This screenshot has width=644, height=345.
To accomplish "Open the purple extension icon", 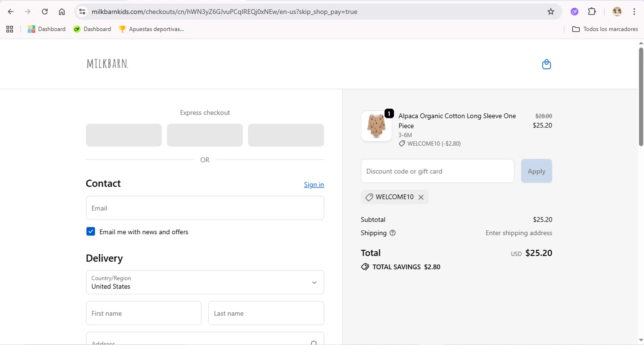I will [574, 12].
